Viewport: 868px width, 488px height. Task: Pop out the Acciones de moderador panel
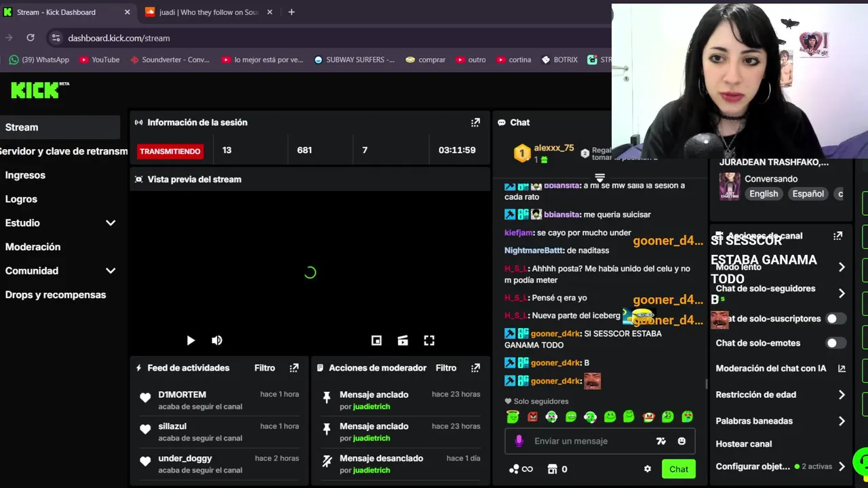[475, 368]
